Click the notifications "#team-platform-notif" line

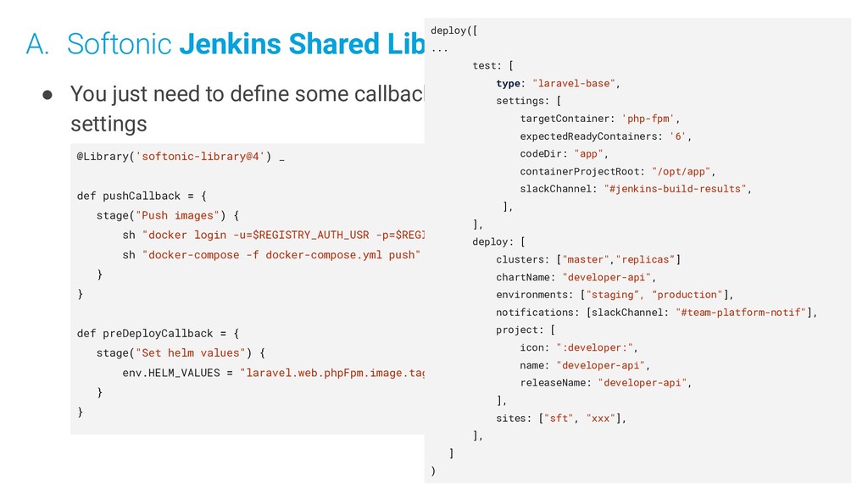coord(657,313)
